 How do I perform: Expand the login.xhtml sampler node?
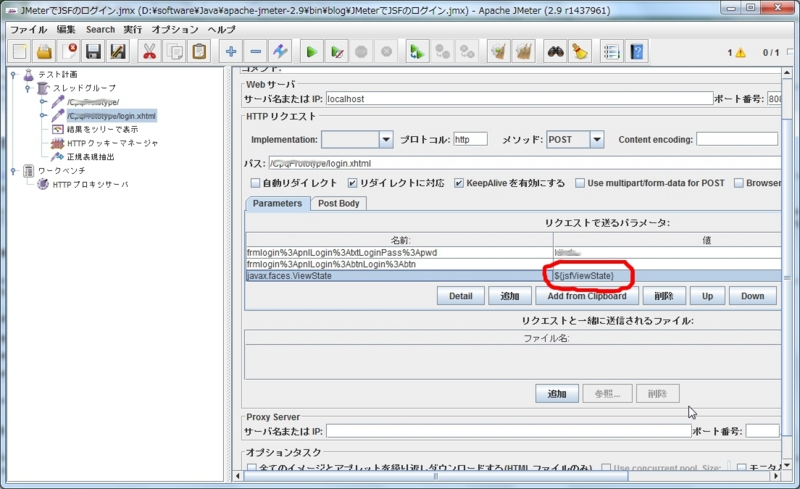(x=43, y=116)
